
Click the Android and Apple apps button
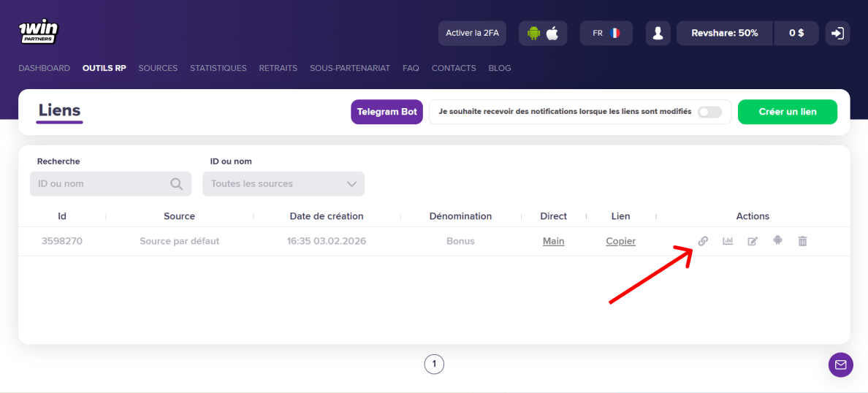(543, 33)
